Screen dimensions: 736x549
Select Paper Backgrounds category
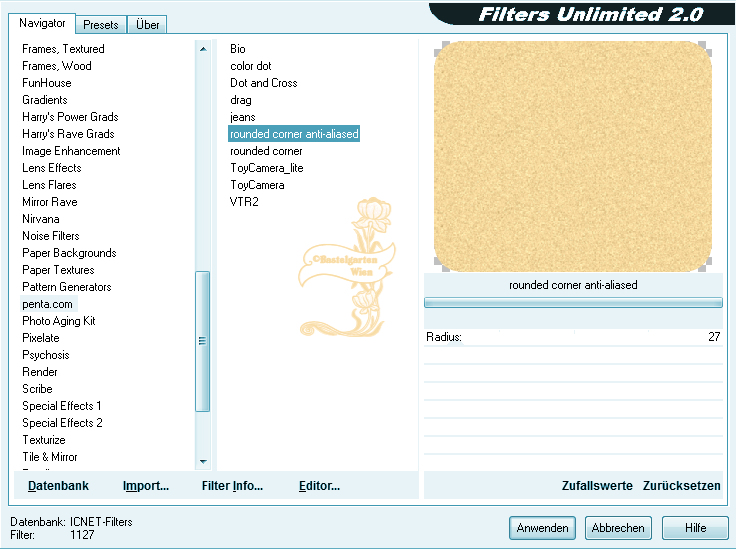[x=69, y=253]
